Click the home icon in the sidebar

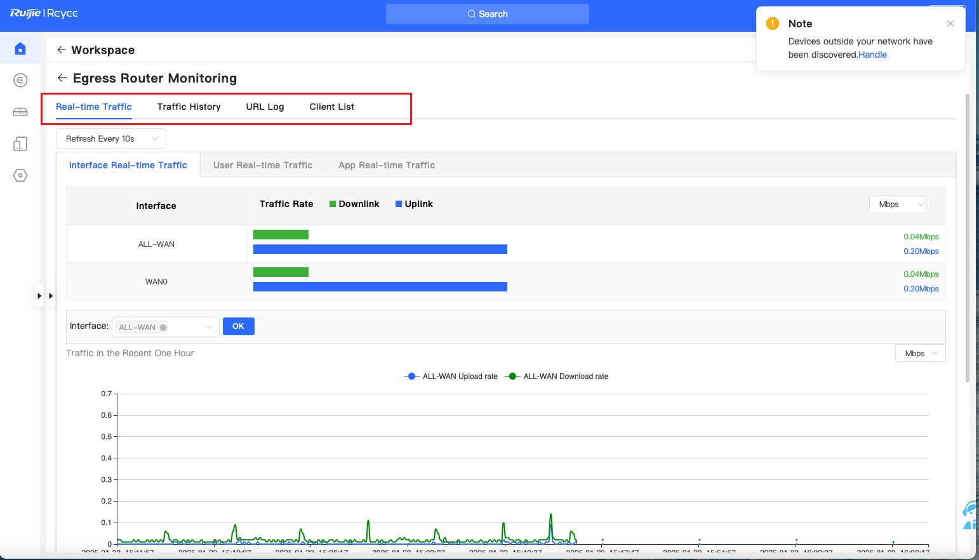(x=20, y=48)
